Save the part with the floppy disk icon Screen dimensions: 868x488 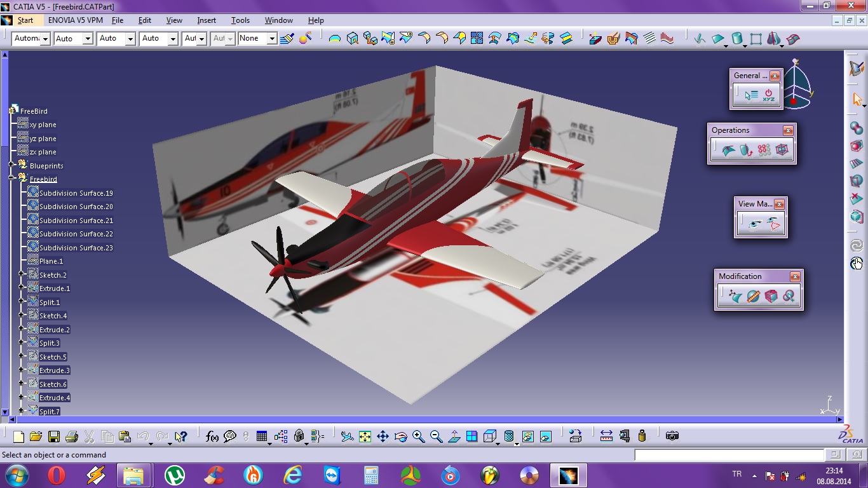pyautogui.click(x=53, y=437)
